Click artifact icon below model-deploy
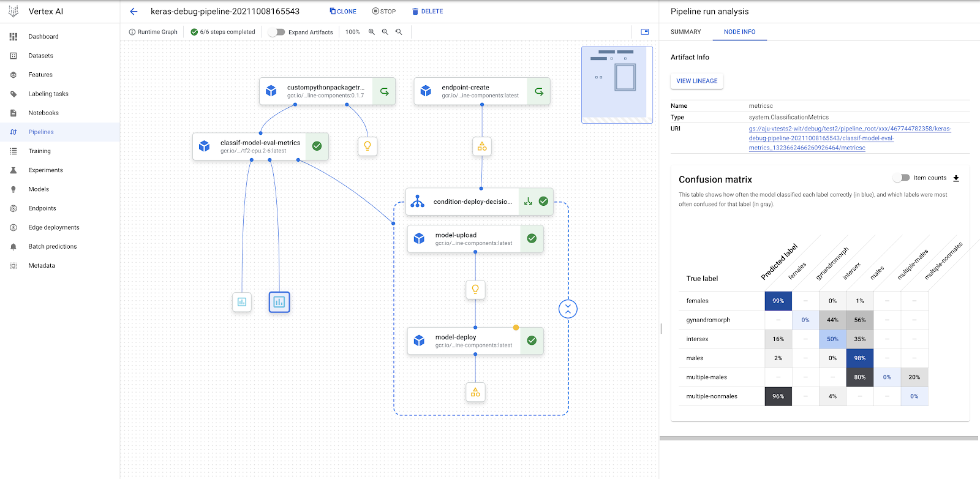The height and width of the screenshot is (479, 980). tap(475, 392)
